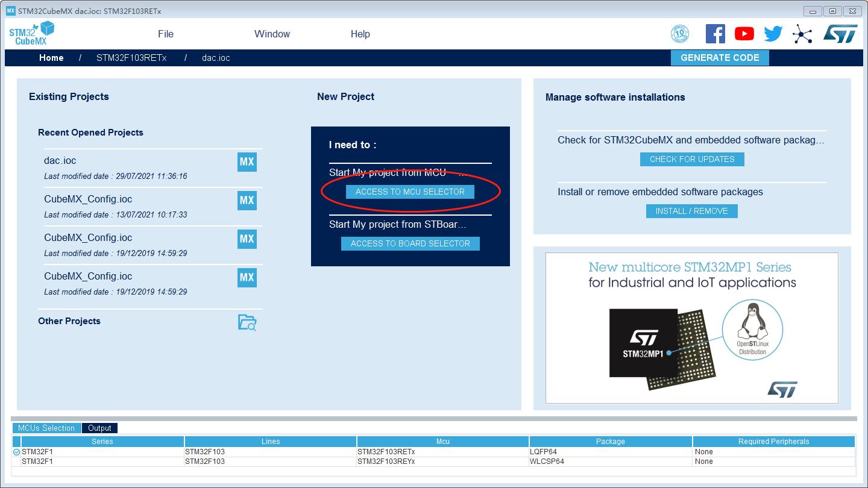Click ACCESS TO MCU SELECTOR button
Screen dimensions: 868x488
click(410, 192)
